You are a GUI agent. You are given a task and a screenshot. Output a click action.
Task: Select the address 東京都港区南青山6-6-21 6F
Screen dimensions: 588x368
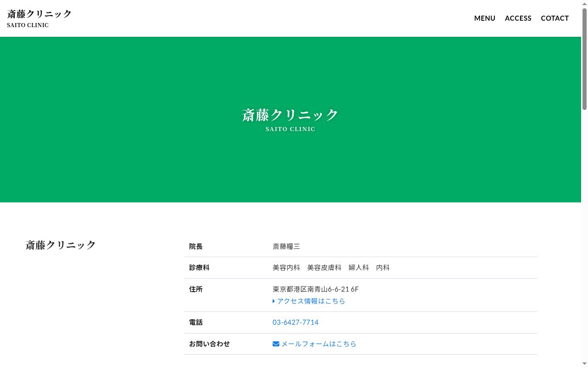[316, 289]
